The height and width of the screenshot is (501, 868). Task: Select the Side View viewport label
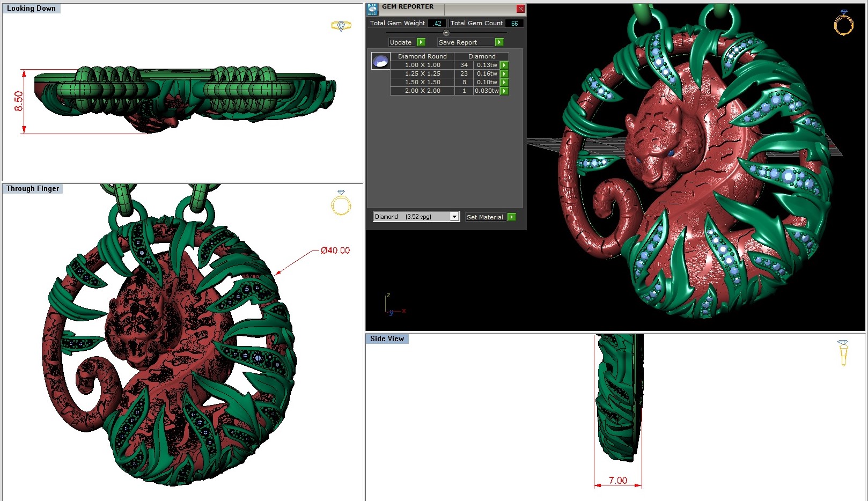(387, 338)
